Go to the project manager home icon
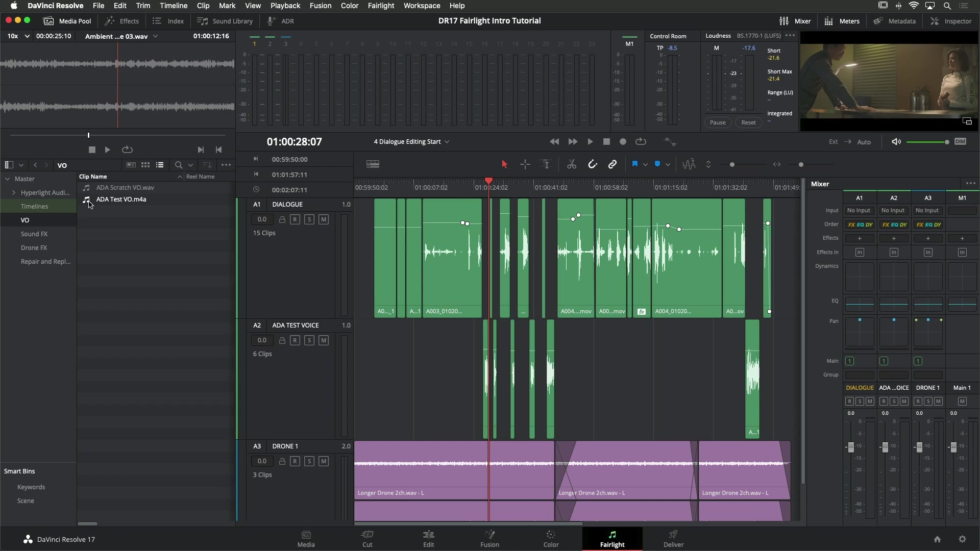980x551 pixels. 937,539
